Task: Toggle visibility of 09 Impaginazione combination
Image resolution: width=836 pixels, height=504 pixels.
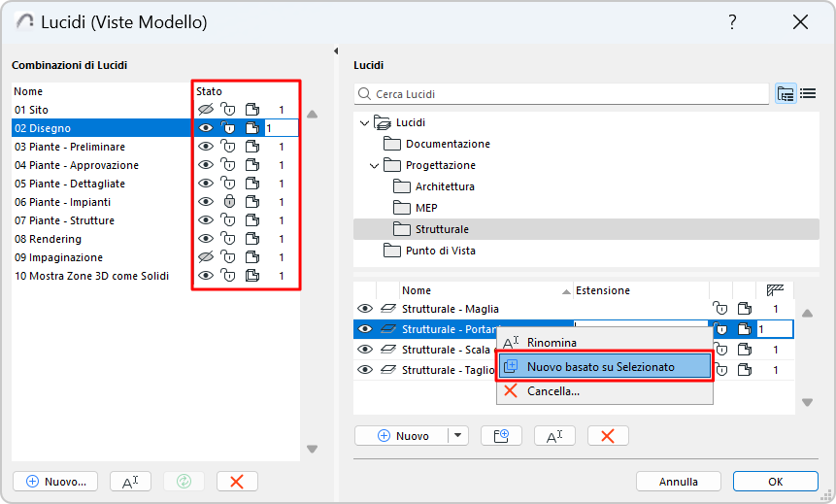Action: pyautogui.click(x=206, y=257)
